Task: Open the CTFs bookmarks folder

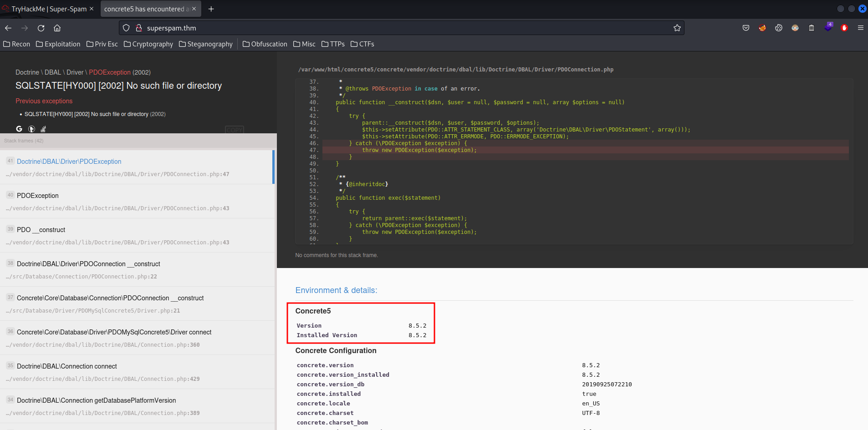Action: click(x=363, y=44)
